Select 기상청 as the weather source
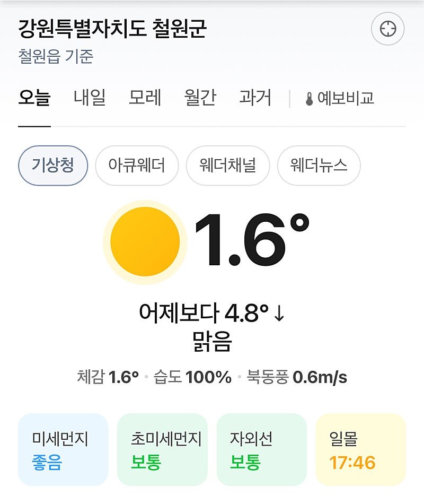 tap(52, 166)
